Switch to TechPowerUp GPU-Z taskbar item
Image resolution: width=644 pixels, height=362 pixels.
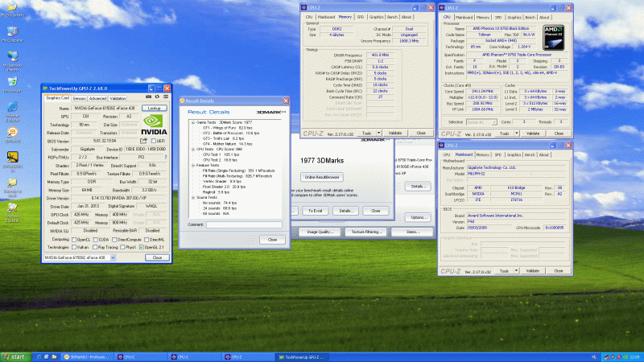(x=303, y=357)
